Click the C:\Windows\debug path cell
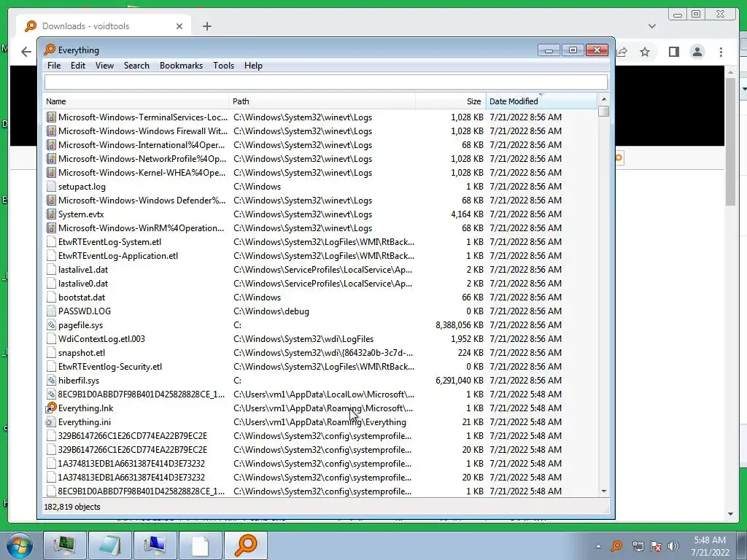 (x=271, y=311)
